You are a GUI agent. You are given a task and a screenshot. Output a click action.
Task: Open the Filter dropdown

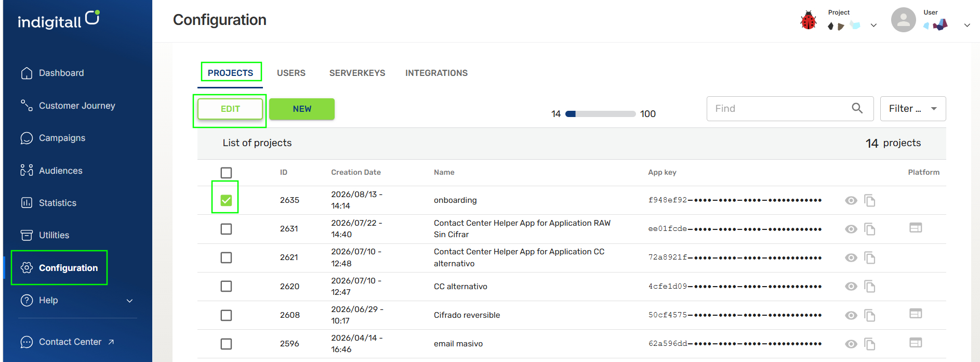pyautogui.click(x=913, y=109)
